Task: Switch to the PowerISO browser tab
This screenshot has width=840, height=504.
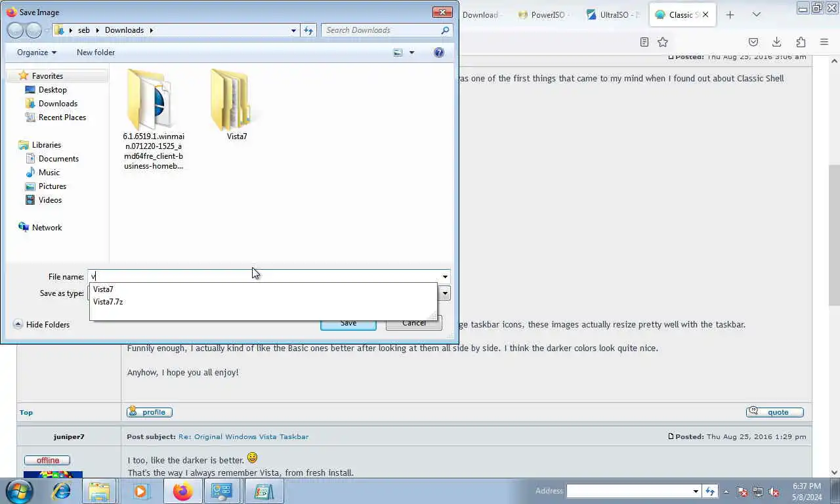Action: [x=543, y=15]
